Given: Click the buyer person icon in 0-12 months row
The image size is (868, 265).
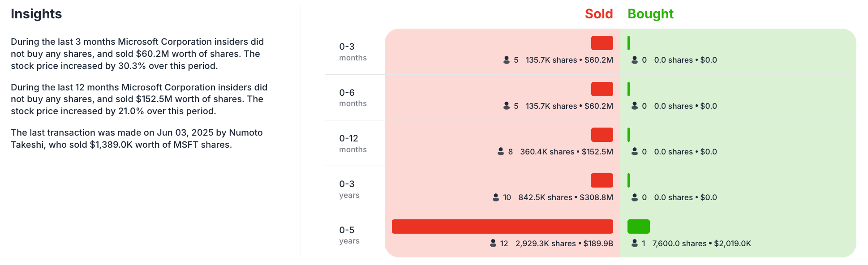Looking at the screenshot, I should (x=635, y=151).
